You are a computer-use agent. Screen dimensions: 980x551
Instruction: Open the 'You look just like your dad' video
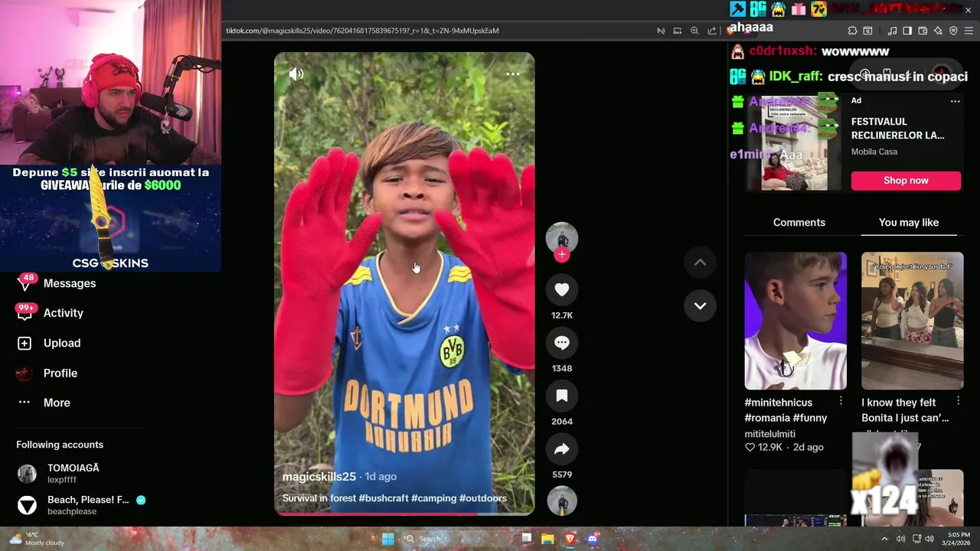tap(913, 321)
